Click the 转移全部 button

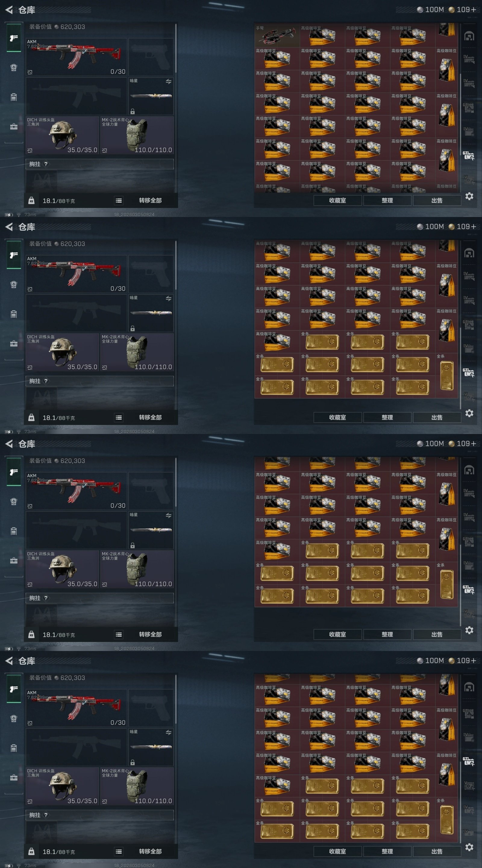pos(150,200)
